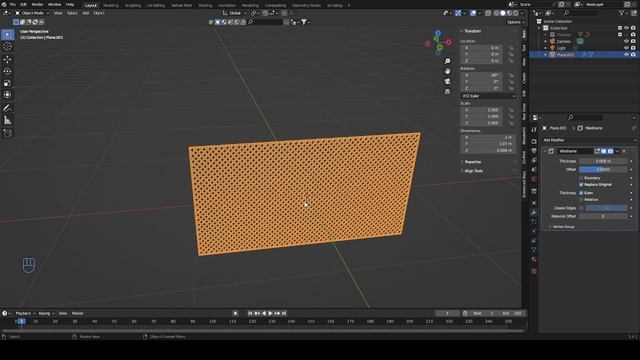Image resolution: width=640 pixels, height=360 pixels.
Task: Enable the Relative thickness checkbox
Action: [581, 200]
